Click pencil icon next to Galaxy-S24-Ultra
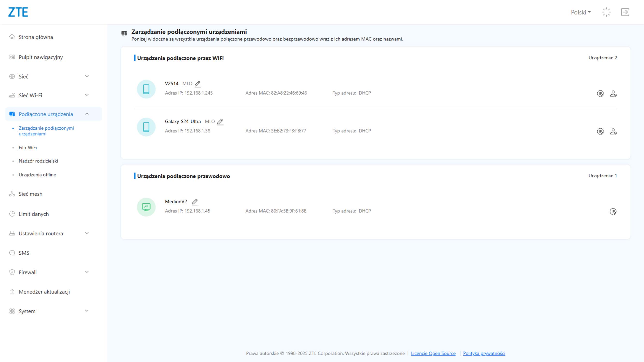Screen dimensions: 644x362 (220, 122)
